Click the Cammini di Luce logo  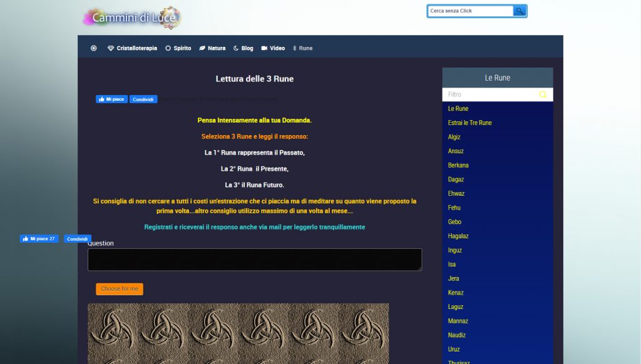[x=133, y=18]
